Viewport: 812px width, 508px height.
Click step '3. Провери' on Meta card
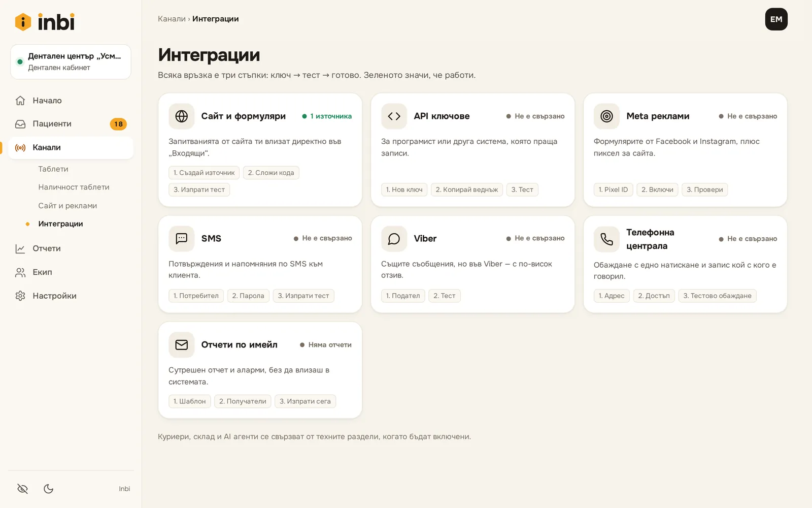pyautogui.click(x=705, y=189)
